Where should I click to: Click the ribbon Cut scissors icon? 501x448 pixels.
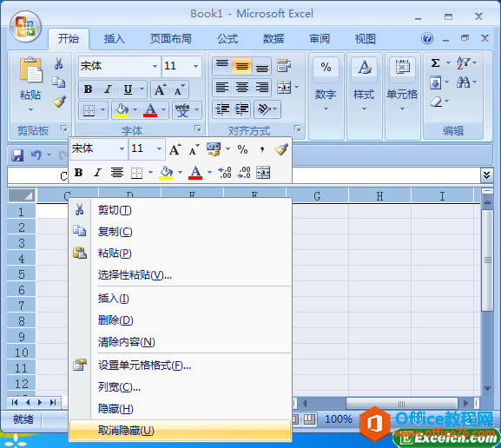point(58,63)
